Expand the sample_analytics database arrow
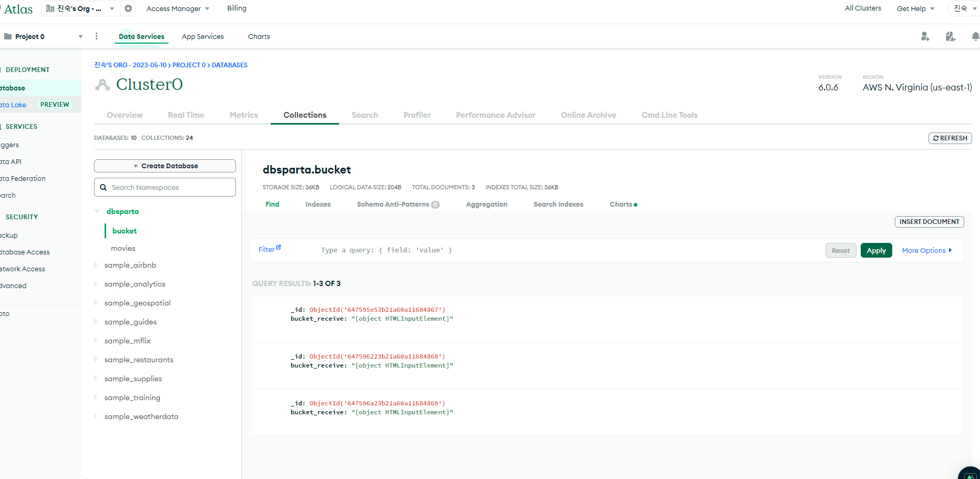The height and width of the screenshot is (479, 980). 96,284
